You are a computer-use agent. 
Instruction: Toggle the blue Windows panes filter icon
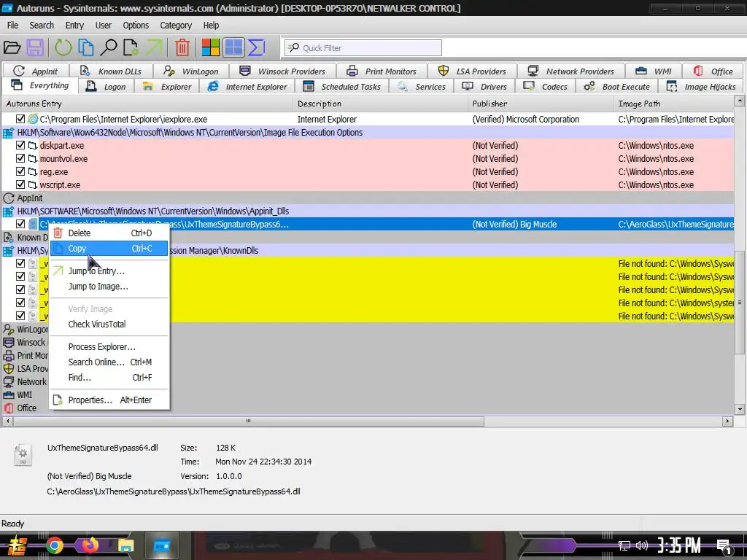pyautogui.click(x=233, y=47)
